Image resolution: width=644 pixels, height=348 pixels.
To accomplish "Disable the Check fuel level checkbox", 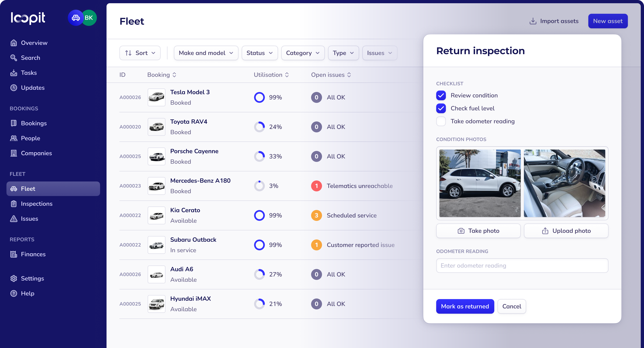I will coord(441,108).
